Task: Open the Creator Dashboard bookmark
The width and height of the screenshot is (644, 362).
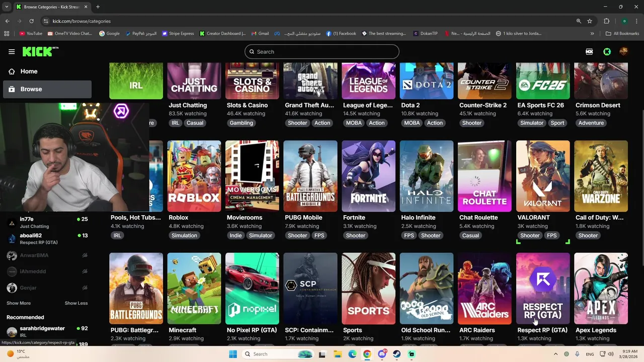Action: [222, 34]
